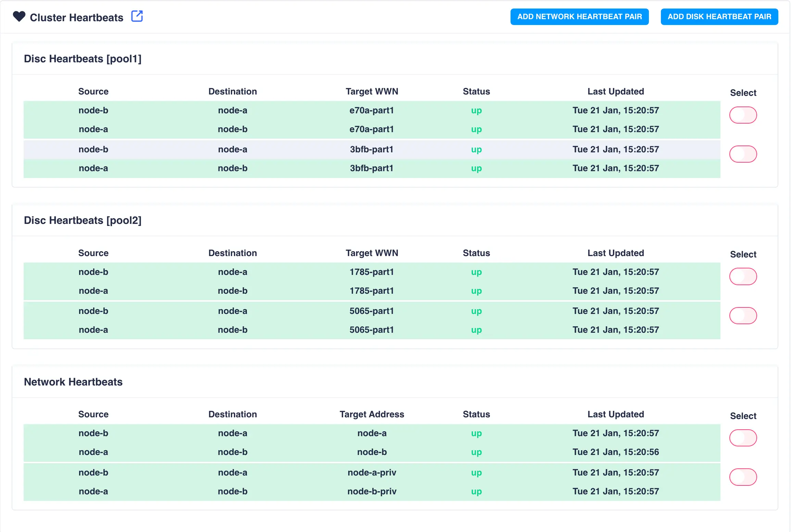Toggle select switch for e70a-part1 pair
Viewport: 791px width, 532px height.
coord(743,115)
